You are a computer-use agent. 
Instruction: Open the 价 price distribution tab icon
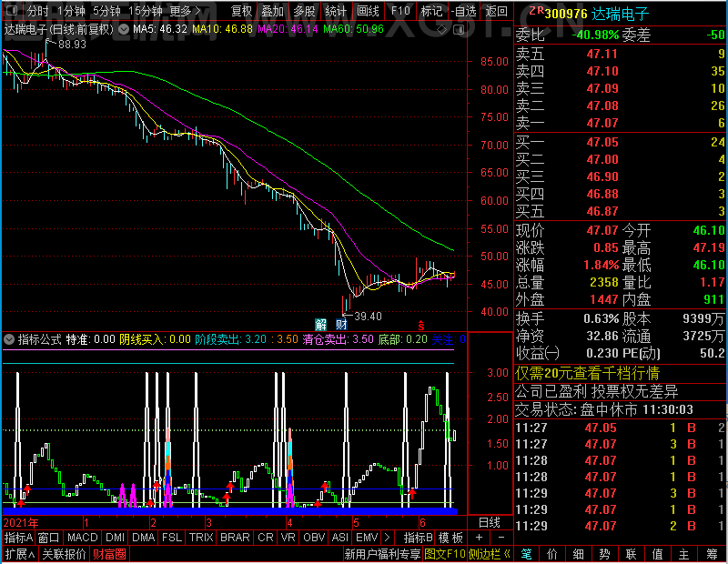552,554
